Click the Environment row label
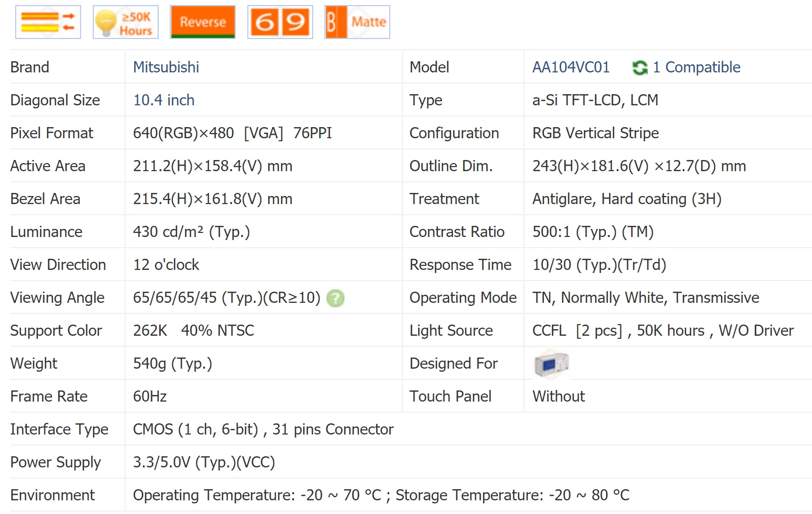Screen dimensions: 812x514 click(x=53, y=495)
